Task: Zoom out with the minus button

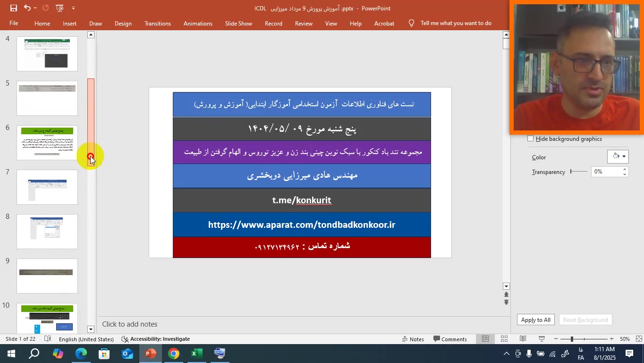Action: click(x=556, y=339)
